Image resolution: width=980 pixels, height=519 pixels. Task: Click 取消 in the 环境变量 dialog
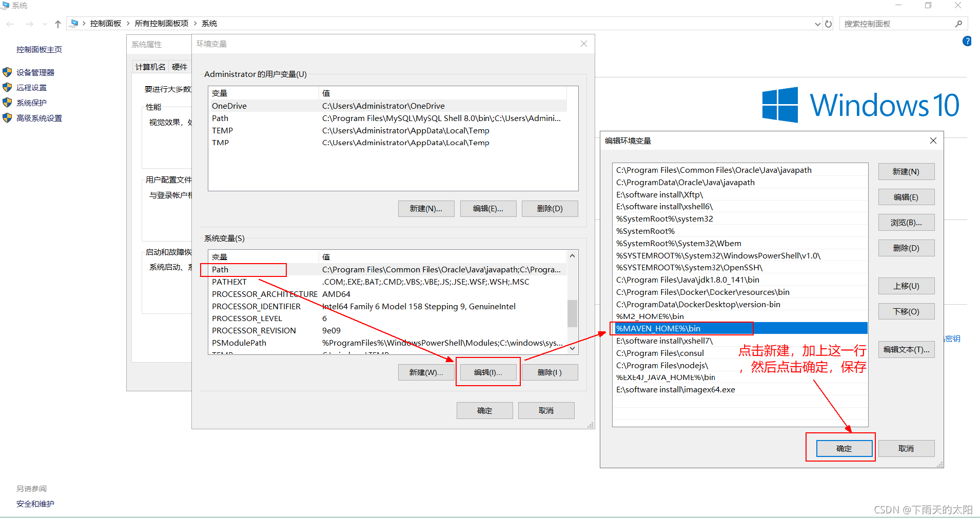(546, 410)
